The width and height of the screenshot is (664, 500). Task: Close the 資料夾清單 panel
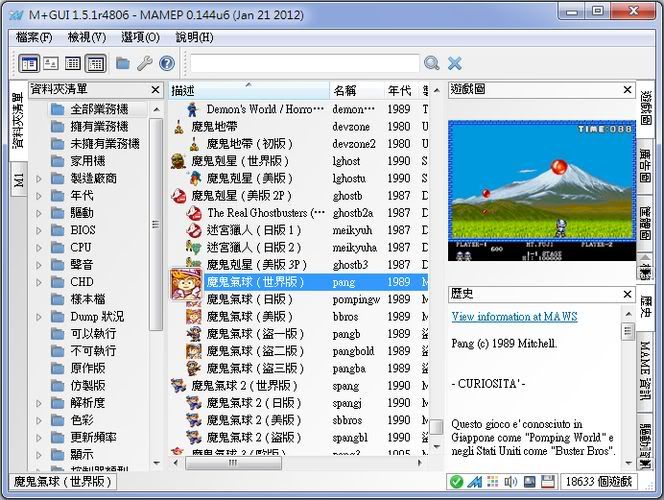click(155, 90)
